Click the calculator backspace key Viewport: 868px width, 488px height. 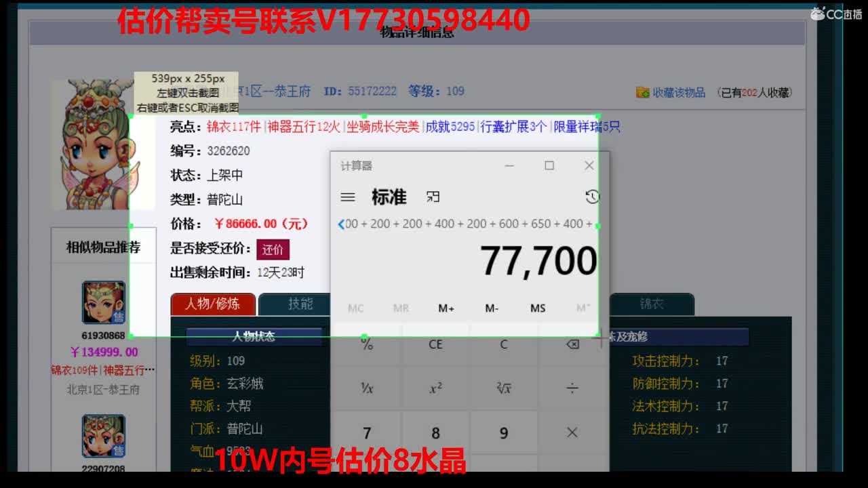pos(572,344)
